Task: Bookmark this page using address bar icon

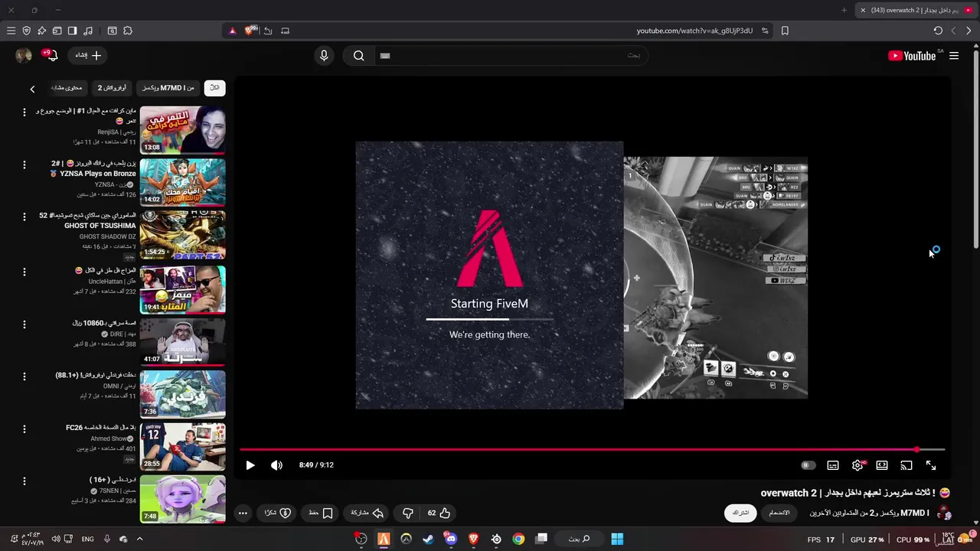Action: point(785,31)
